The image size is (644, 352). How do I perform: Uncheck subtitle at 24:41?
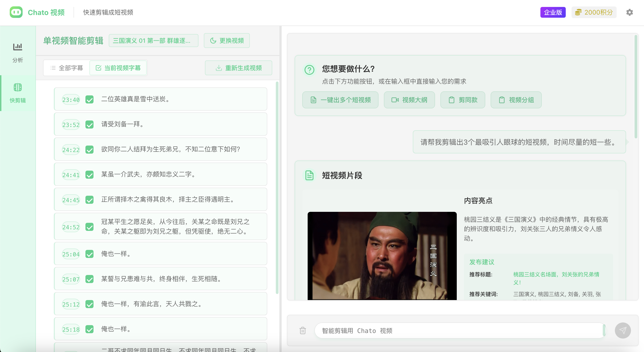pos(89,174)
